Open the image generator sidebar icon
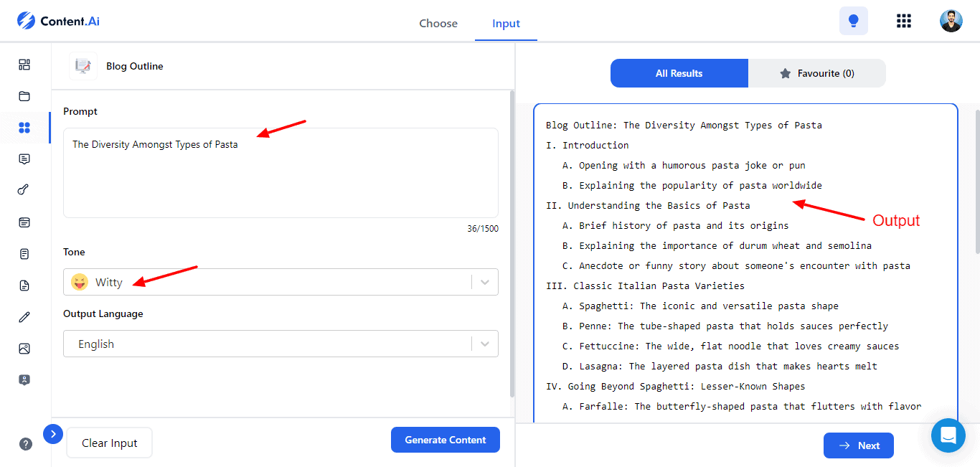The image size is (980, 467). coord(24,349)
